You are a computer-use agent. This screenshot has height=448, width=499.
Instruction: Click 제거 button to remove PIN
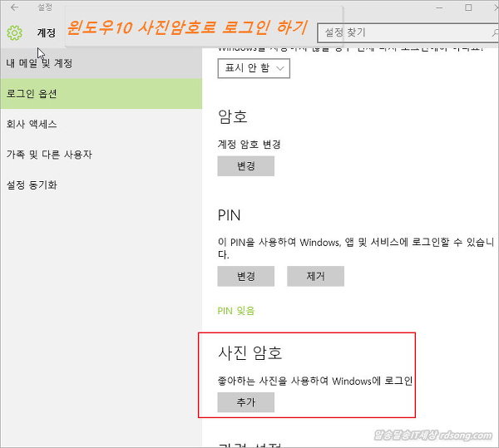pos(315,276)
